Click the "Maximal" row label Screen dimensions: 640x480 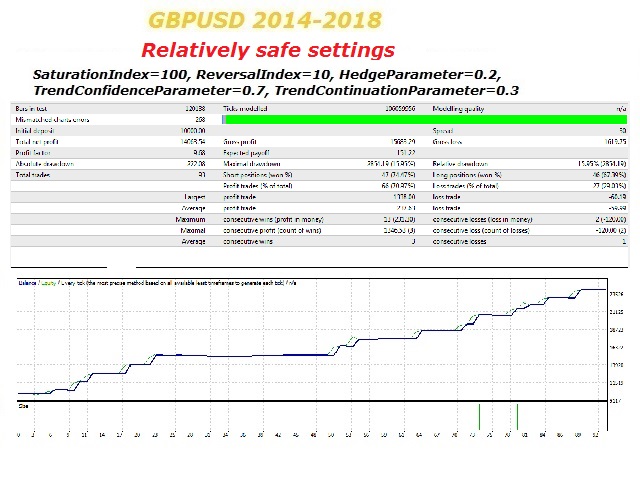point(193,231)
